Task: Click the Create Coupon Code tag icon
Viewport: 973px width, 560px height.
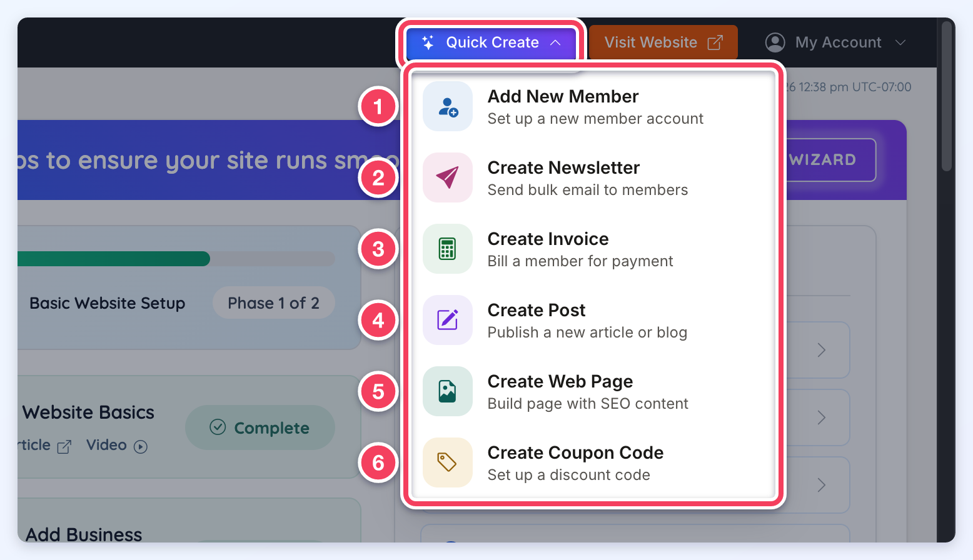Action: tap(446, 462)
